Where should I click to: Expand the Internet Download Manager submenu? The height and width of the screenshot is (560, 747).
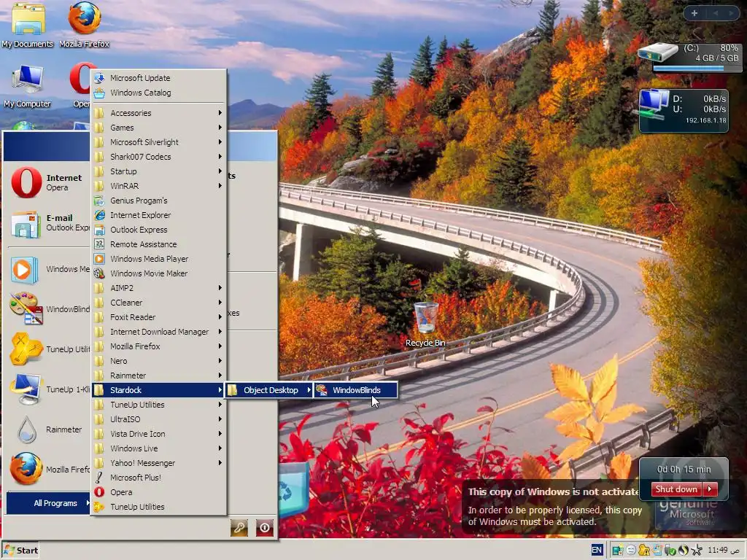(x=158, y=332)
